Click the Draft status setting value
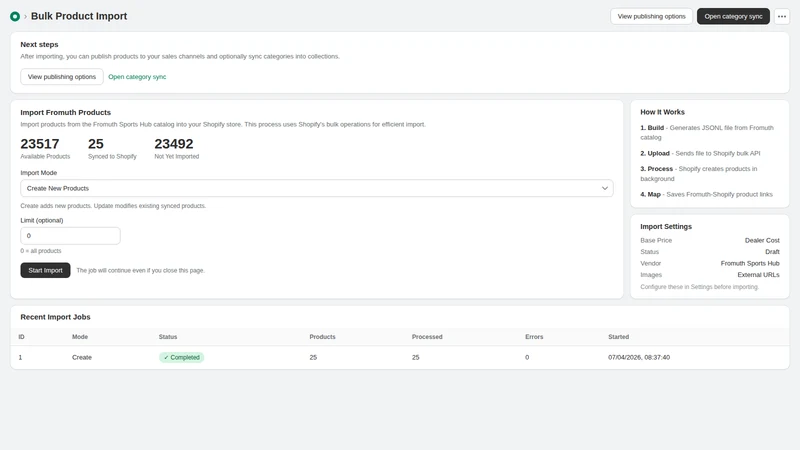 pos(772,252)
